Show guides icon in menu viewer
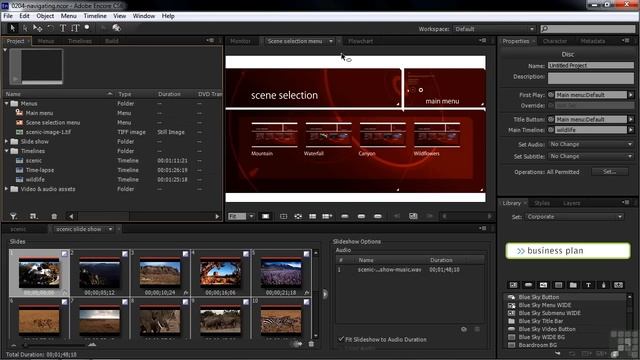Screen dimensions: 640x360 tap(313, 216)
